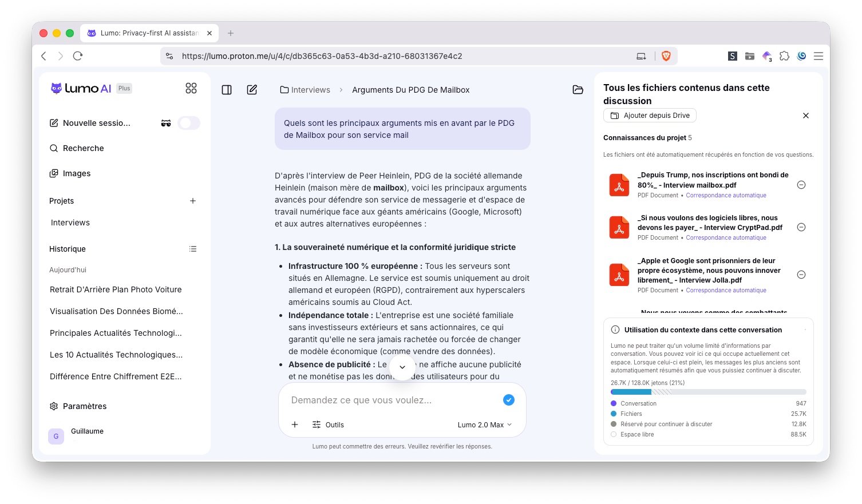Screen dimensions: 862x504
Task: Click the history list view icon
Action: [193, 249]
